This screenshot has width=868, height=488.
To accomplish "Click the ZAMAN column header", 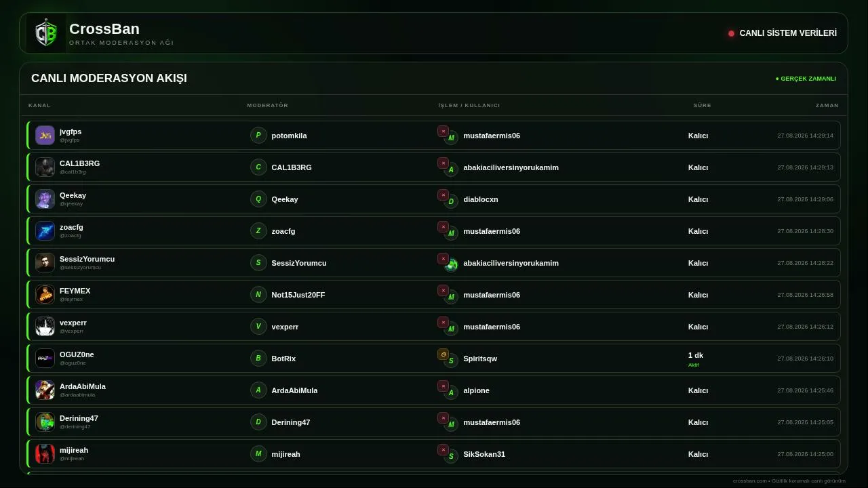I will (x=827, y=106).
